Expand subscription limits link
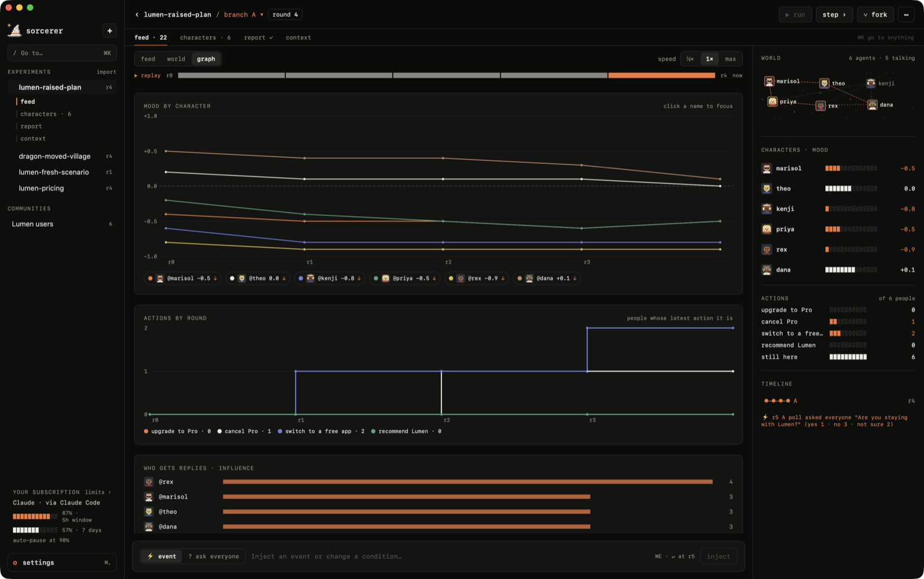Screen dimensions: 924x579 [x=98, y=492]
